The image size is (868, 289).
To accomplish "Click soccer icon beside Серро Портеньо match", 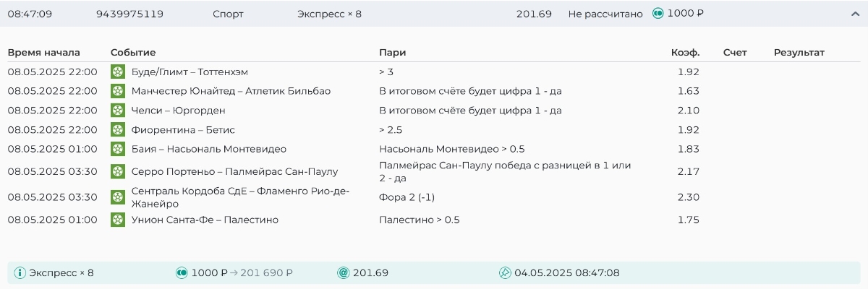I will [118, 171].
